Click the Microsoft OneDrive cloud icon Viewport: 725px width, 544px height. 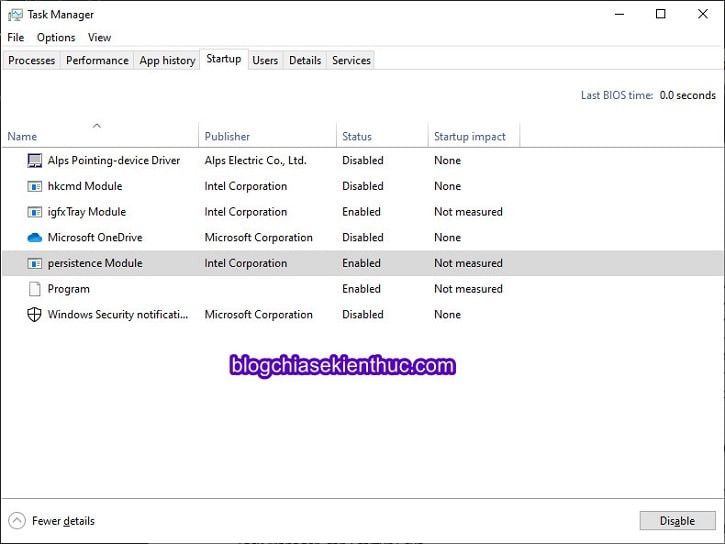pyautogui.click(x=34, y=238)
